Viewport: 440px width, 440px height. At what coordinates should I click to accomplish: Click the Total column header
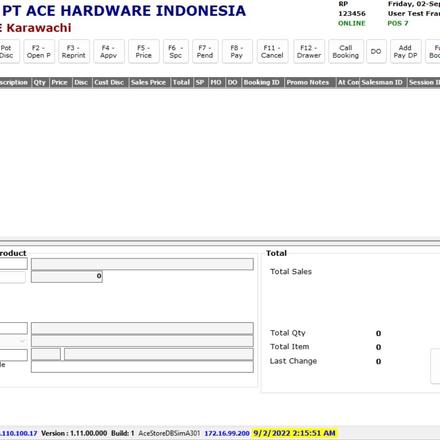click(x=181, y=82)
